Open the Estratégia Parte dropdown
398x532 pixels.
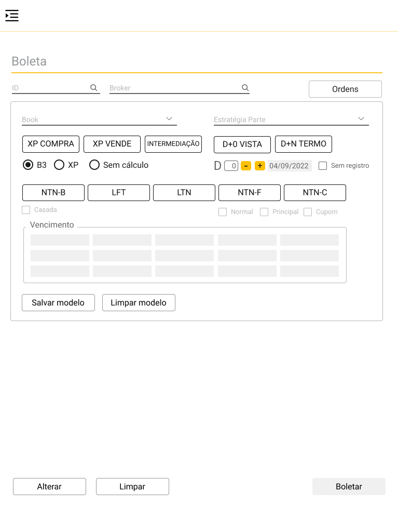(x=361, y=119)
